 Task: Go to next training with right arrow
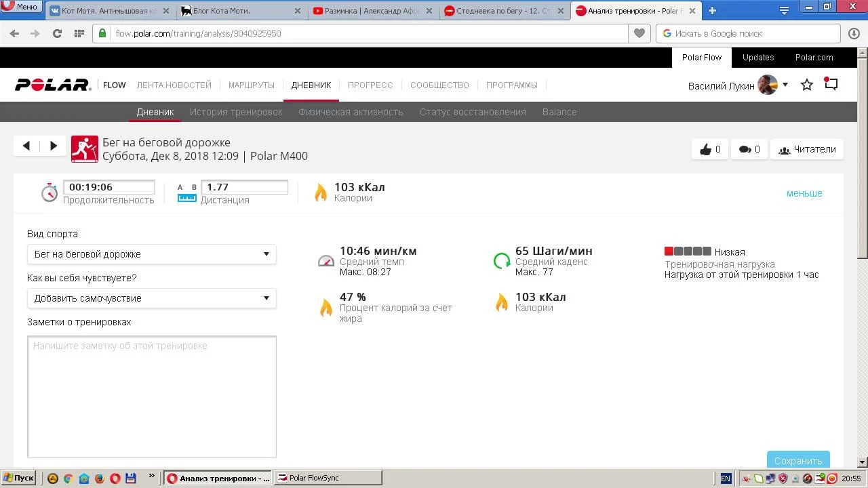[x=54, y=146]
